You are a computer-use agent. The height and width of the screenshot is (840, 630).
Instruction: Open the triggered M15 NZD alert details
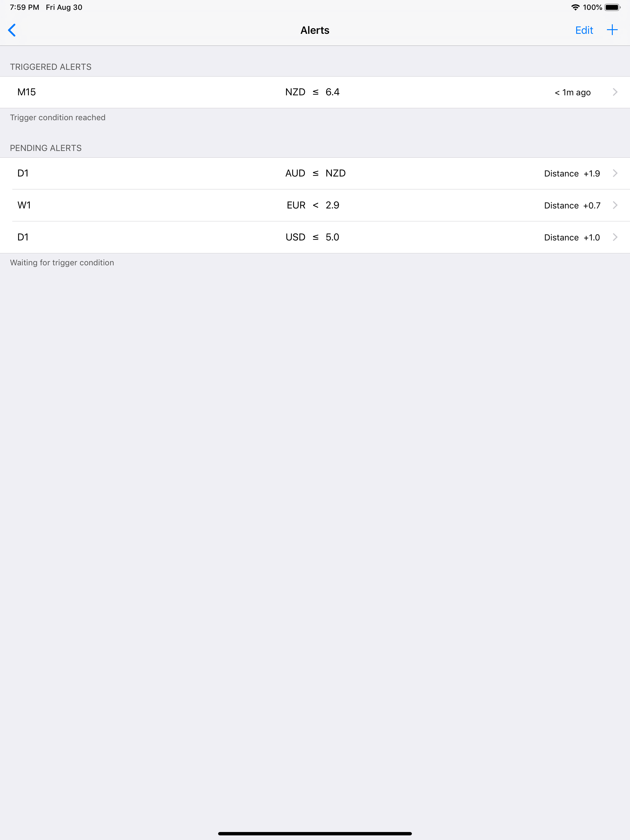[315, 92]
